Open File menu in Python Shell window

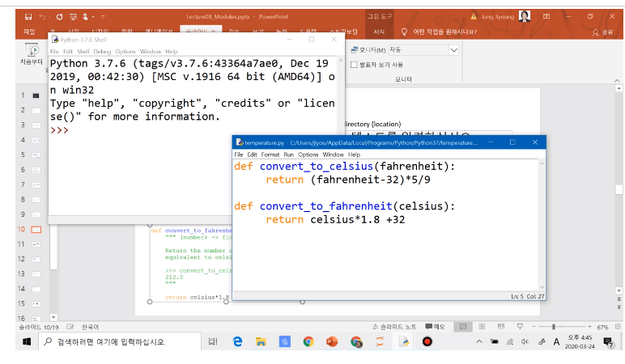[54, 52]
